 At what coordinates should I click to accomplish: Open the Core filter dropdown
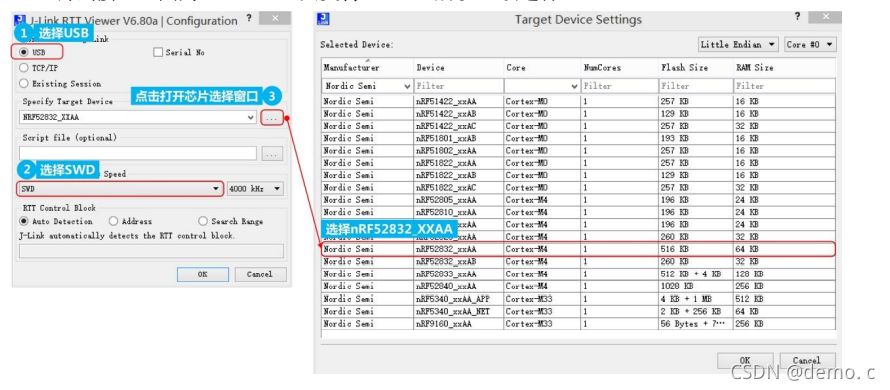(542, 86)
